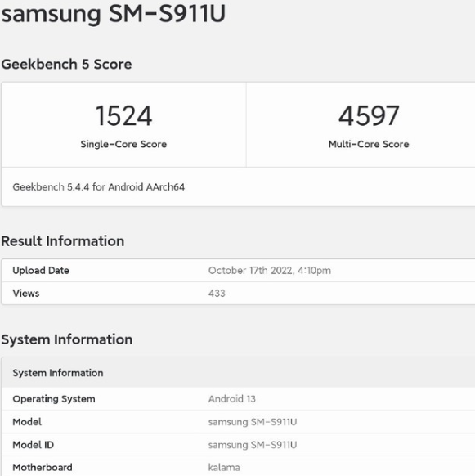Click the 'Single-Core Score' label

tap(123, 144)
